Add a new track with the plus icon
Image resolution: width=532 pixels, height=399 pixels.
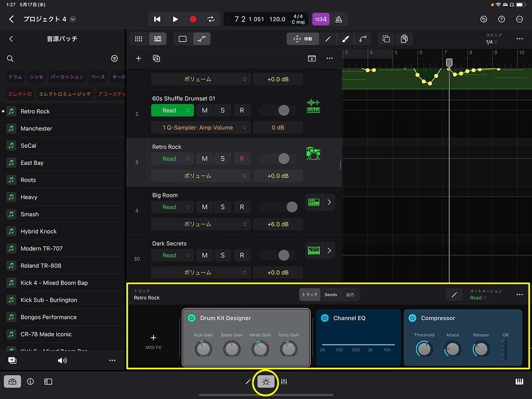tap(138, 59)
